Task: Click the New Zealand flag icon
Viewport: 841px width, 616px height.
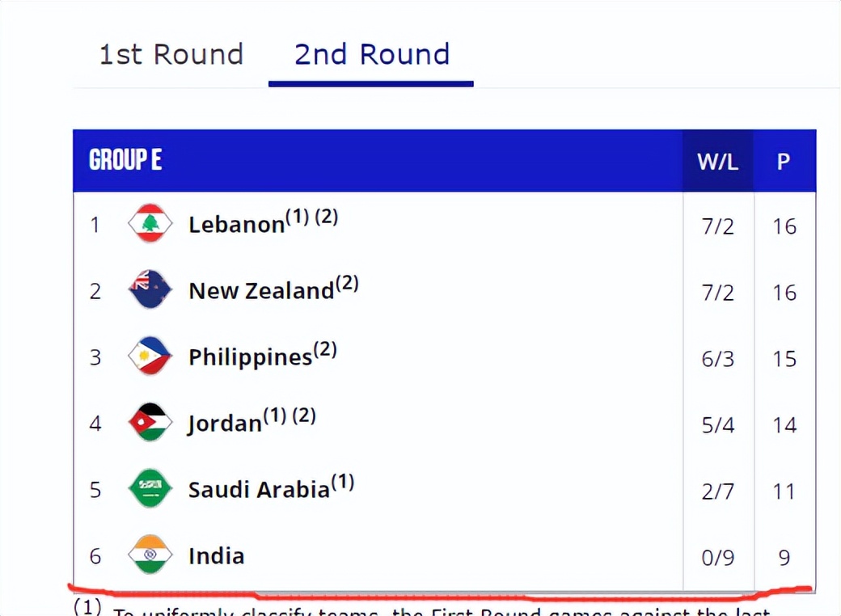Action: pos(150,289)
